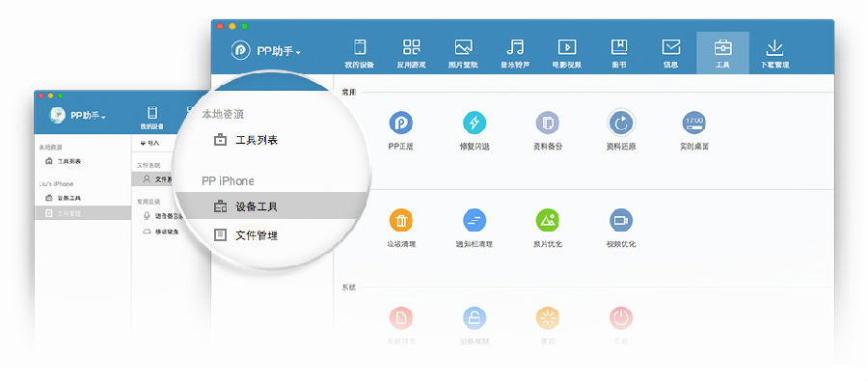Open the 下载管理 download tab
Image resolution: width=868 pixels, height=383 pixels.
point(774,53)
